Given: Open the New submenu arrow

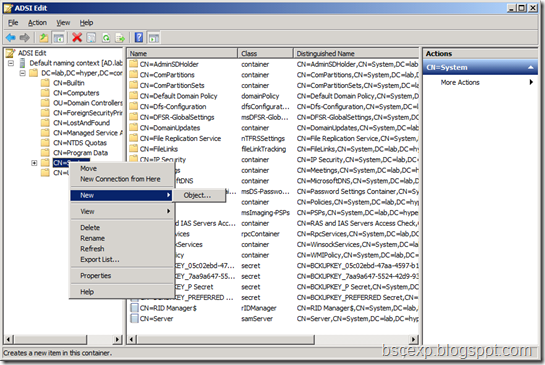Looking at the screenshot, I should [169, 195].
